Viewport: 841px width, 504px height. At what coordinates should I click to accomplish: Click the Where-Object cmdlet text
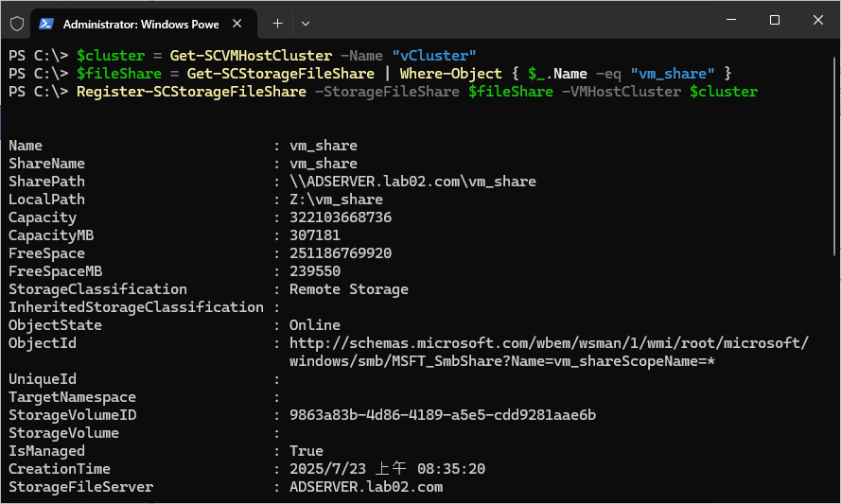pyautogui.click(x=450, y=74)
